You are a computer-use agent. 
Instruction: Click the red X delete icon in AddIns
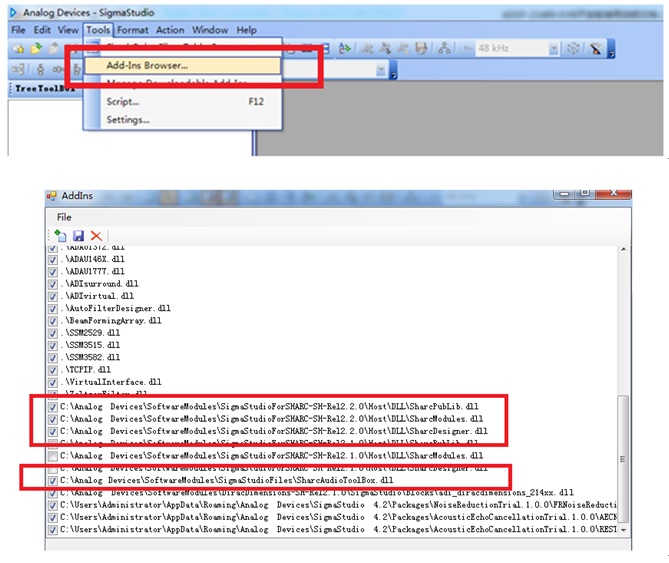pos(96,235)
